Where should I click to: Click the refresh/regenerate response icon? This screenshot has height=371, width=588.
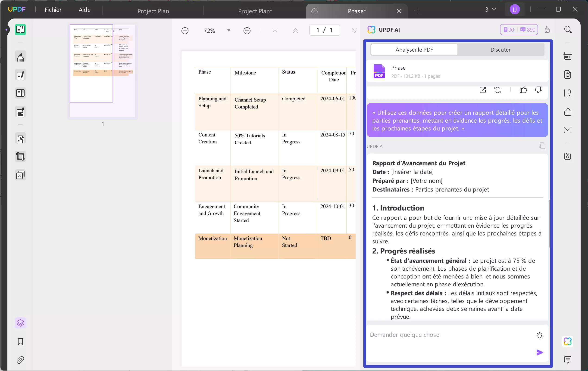(497, 90)
